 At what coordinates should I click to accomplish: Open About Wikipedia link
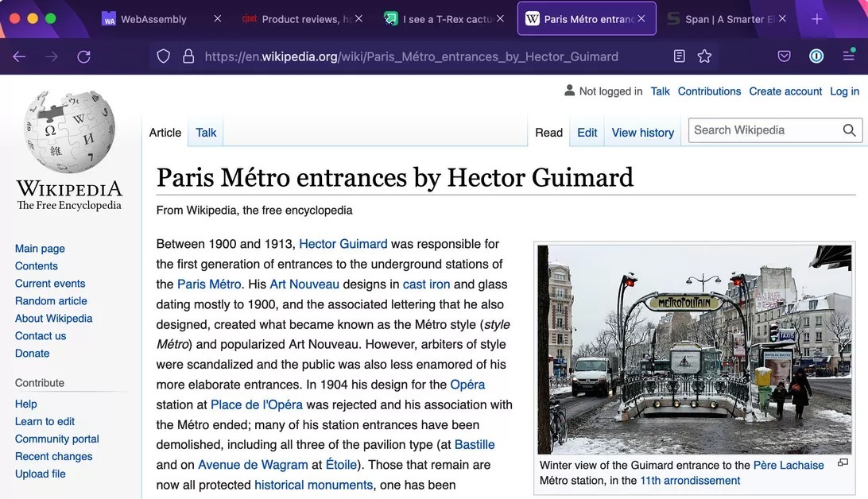point(54,319)
